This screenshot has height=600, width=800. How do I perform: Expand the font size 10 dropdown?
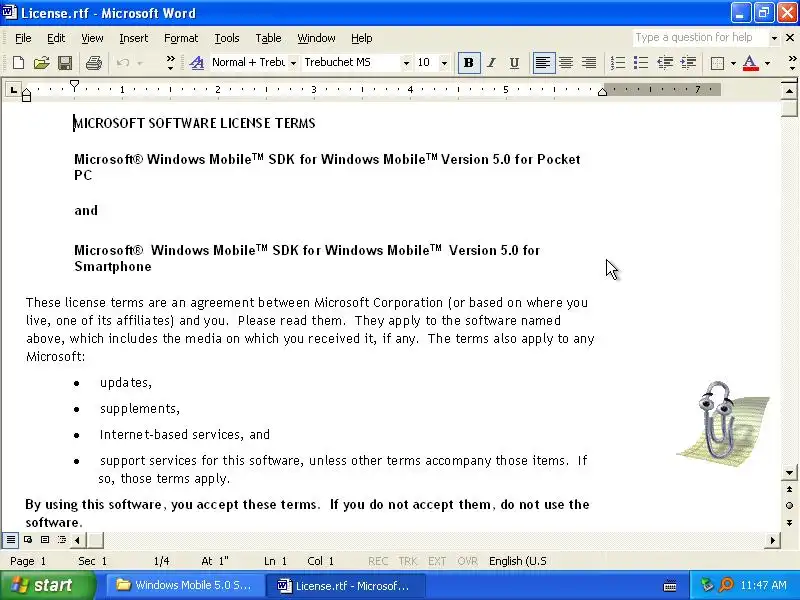tap(444, 63)
